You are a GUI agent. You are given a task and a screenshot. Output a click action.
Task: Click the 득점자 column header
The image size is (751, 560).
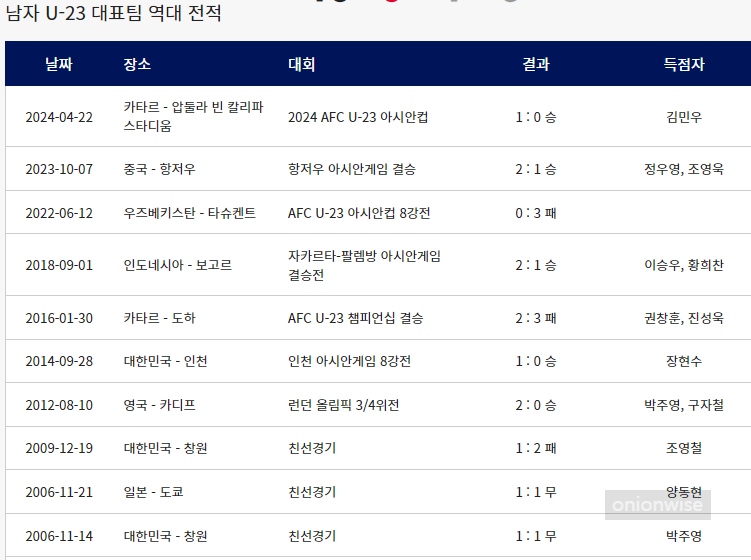pos(683,64)
